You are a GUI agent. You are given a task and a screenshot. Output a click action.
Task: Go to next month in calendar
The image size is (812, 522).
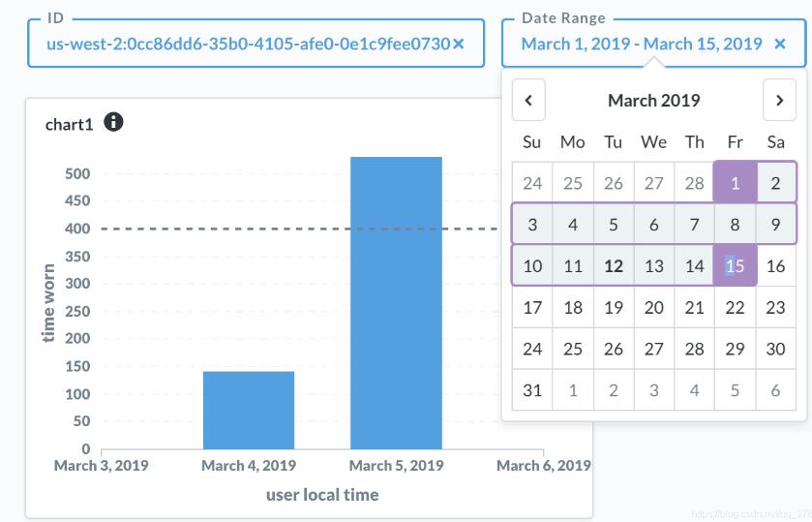779,100
